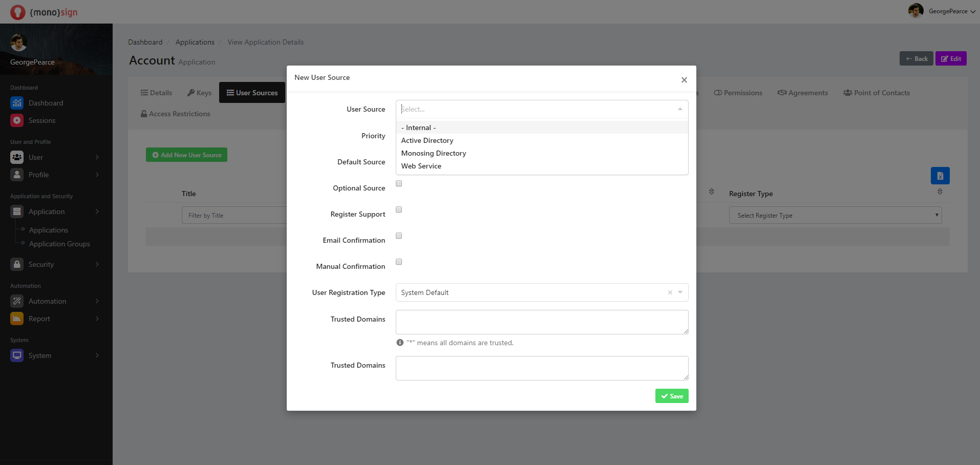Expand the Report sidebar menu chevron
The height and width of the screenshot is (465, 980).
(97, 319)
